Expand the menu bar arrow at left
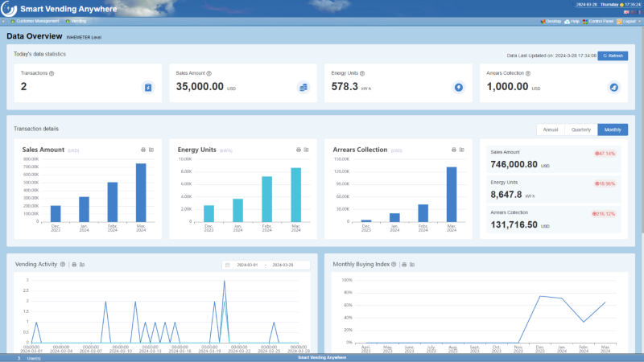This screenshot has width=644, height=362. coord(3,21)
